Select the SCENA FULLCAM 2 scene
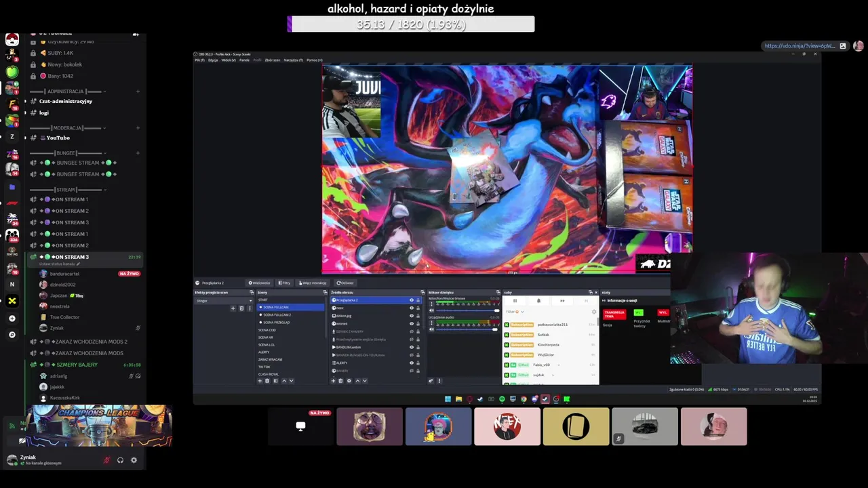Viewport: 868px width, 488px height. (291, 315)
